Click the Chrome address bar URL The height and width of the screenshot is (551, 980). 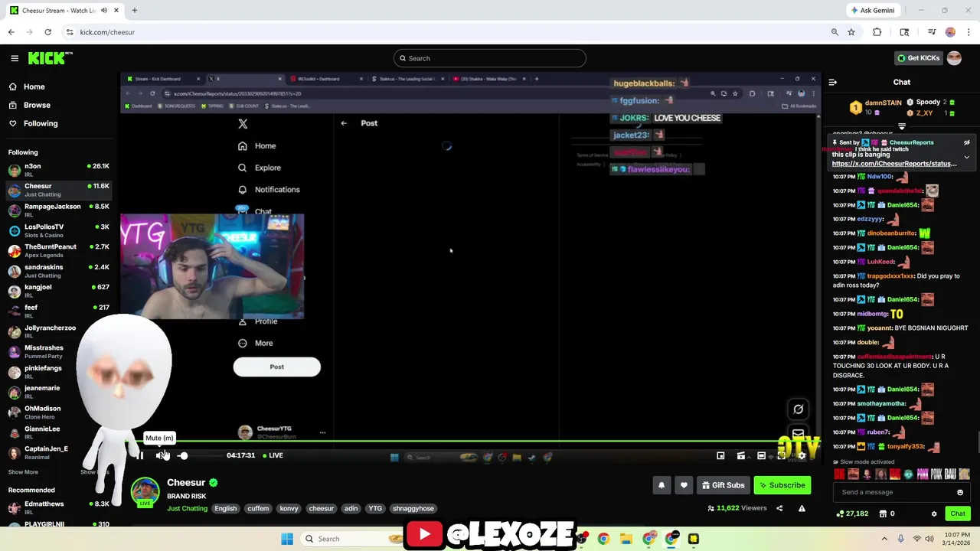click(x=107, y=32)
